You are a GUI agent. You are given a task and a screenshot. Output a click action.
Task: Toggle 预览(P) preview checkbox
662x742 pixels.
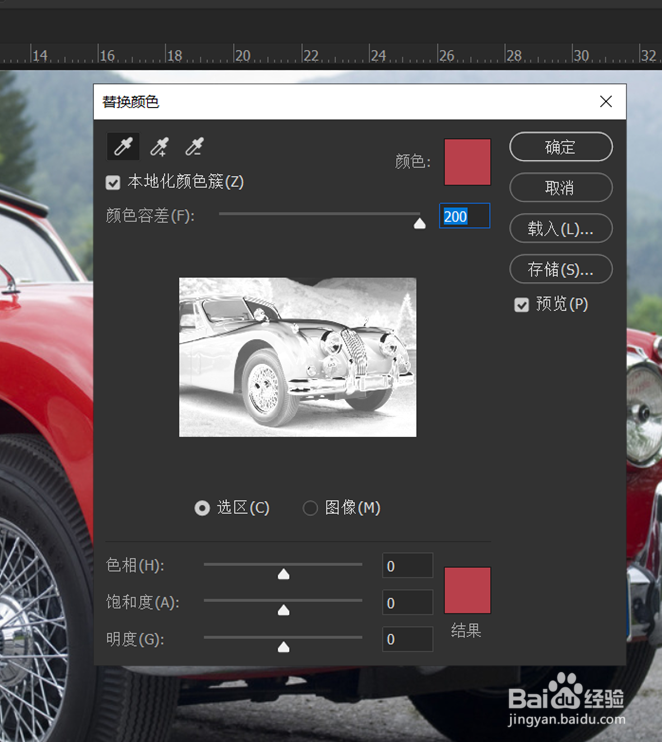pyautogui.click(x=521, y=305)
